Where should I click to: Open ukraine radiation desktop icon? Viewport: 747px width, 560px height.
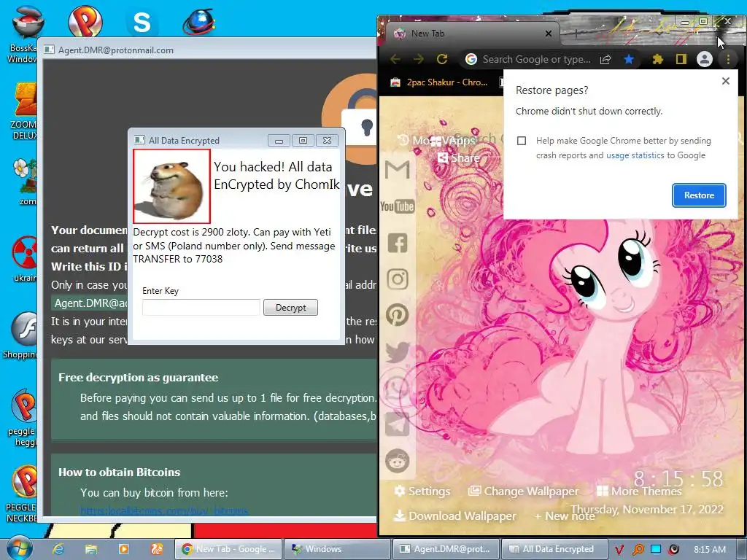pyautogui.click(x=25, y=259)
